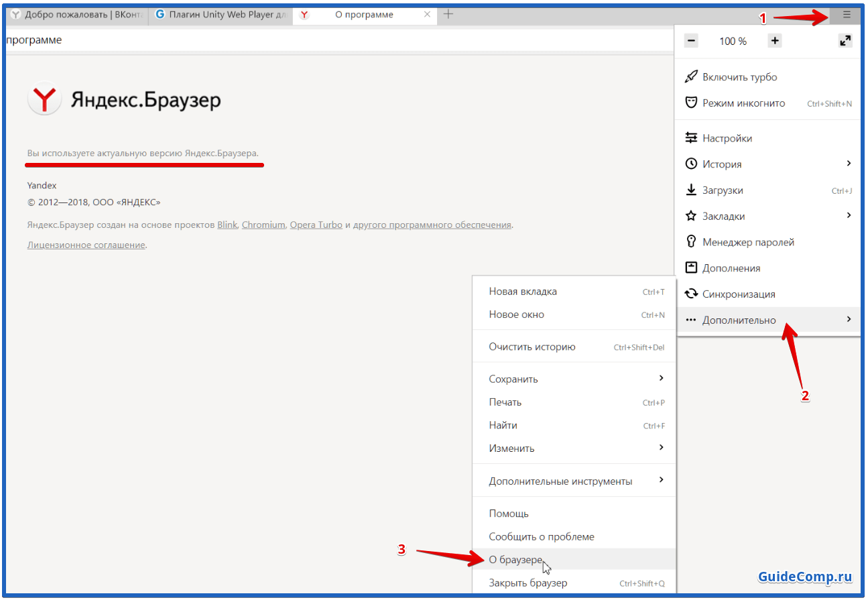Image resolution: width=868 pixels, height=600 pixels.
Task: Choose Закрыть браузер menu entry
Action: click(574, 583)
